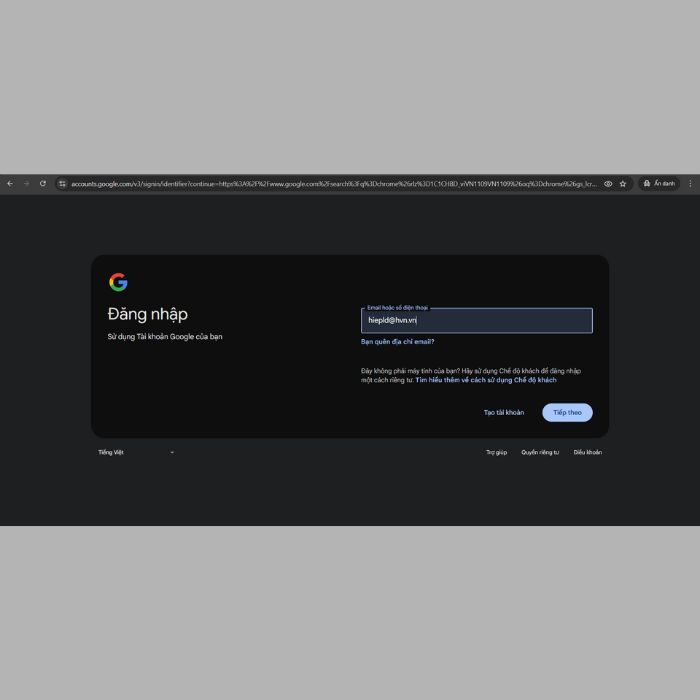Open the Ẩn danh incognito indicator
This screenshot has width=700, height=700.
tap(659, 183)
